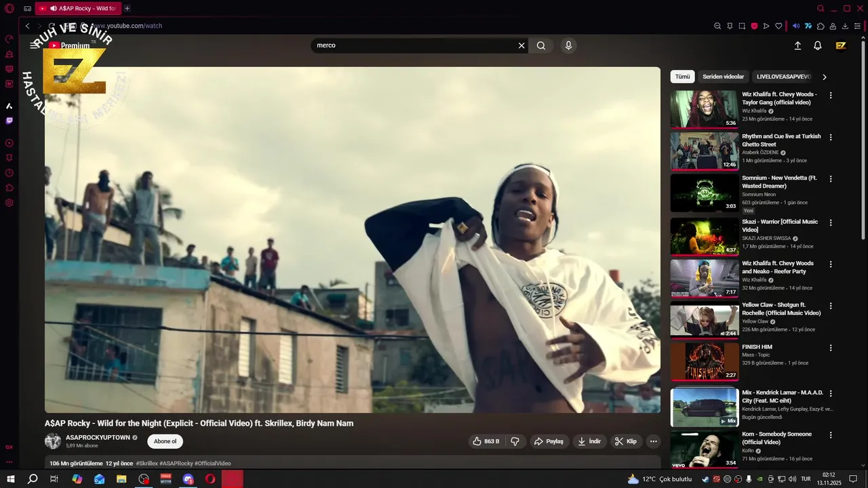
Task: Open the ASAPROCKYUPTOWN channel link
Action: point(98,438)
